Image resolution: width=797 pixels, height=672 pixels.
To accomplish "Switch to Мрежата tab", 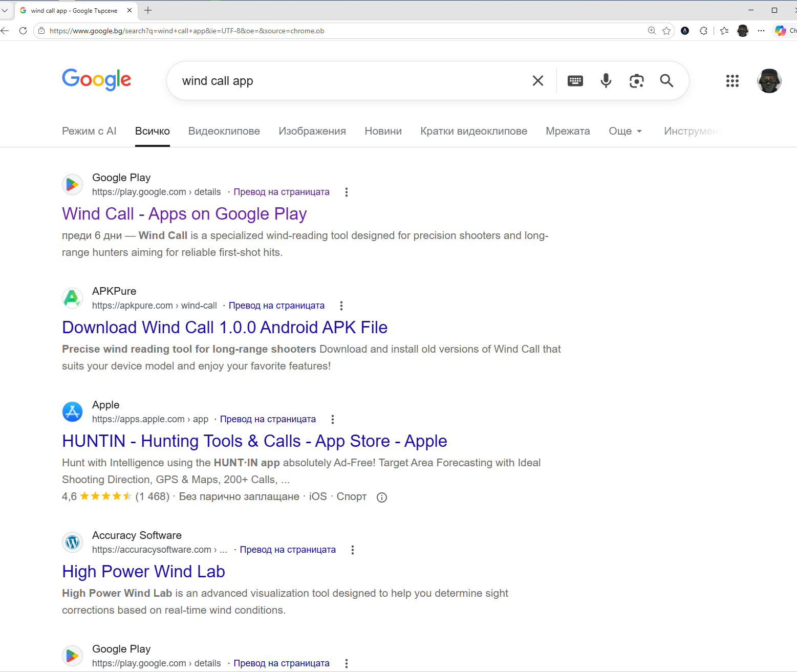I will point(568,131).
